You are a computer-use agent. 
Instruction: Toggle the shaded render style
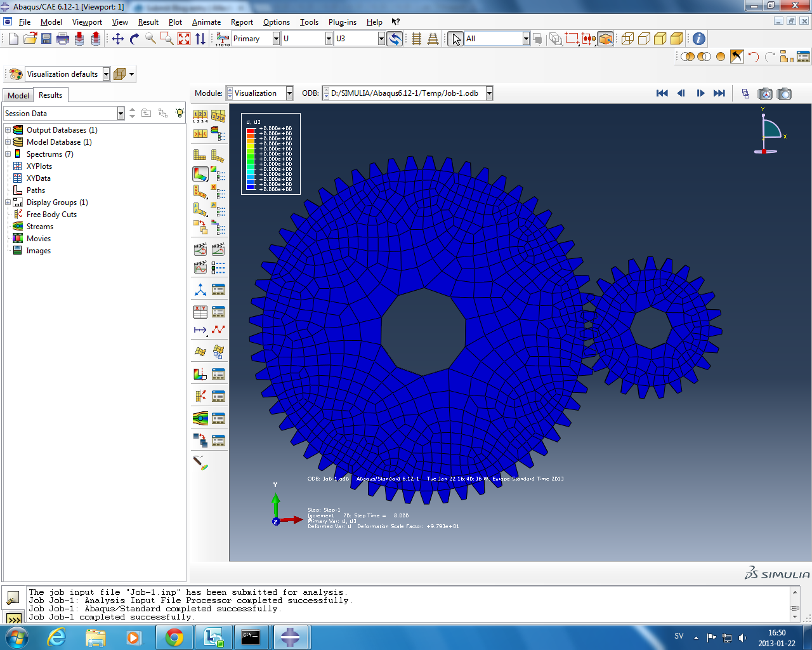(x=676, y=39)
